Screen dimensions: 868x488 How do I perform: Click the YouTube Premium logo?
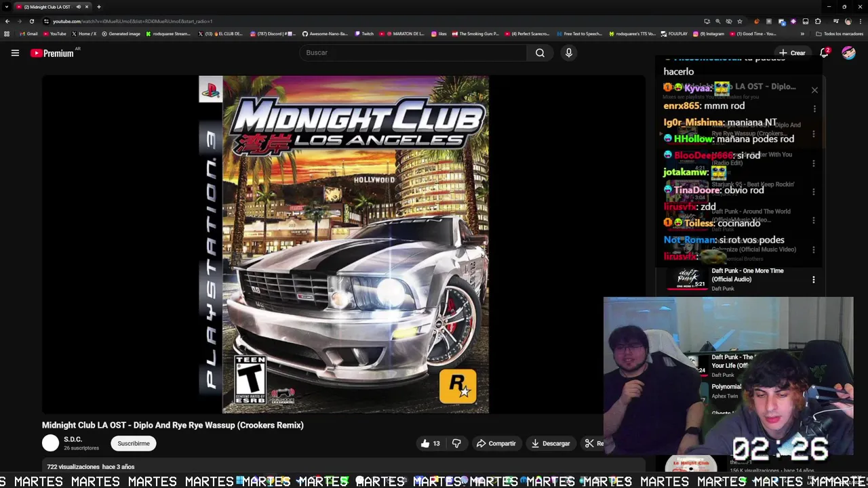(x=52, y=53)
